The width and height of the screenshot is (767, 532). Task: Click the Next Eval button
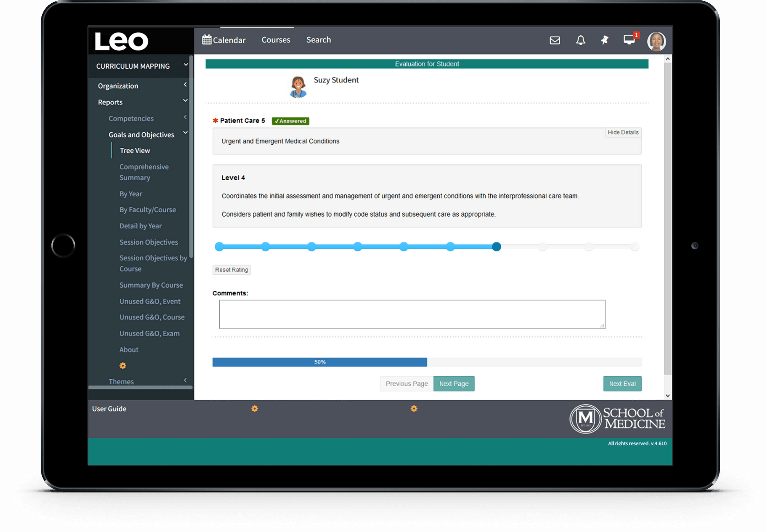tap(622, 383)
